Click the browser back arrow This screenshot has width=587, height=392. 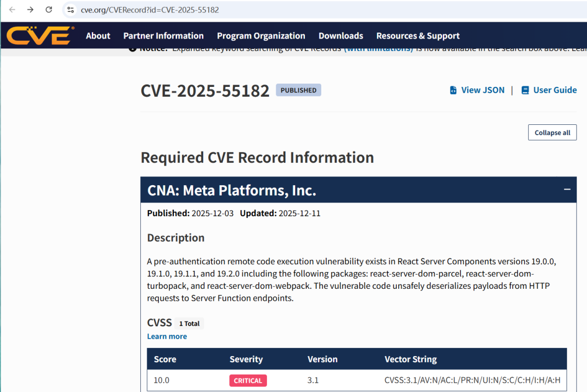tap(12, 10)
